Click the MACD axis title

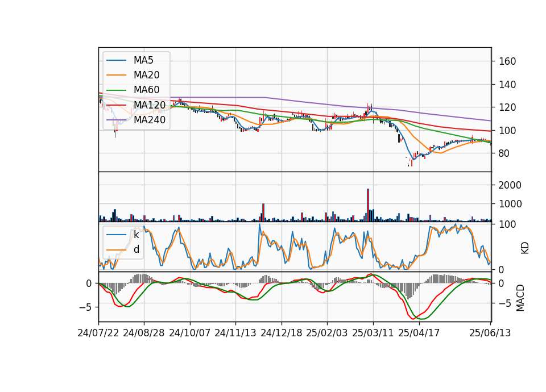(520, 298)
